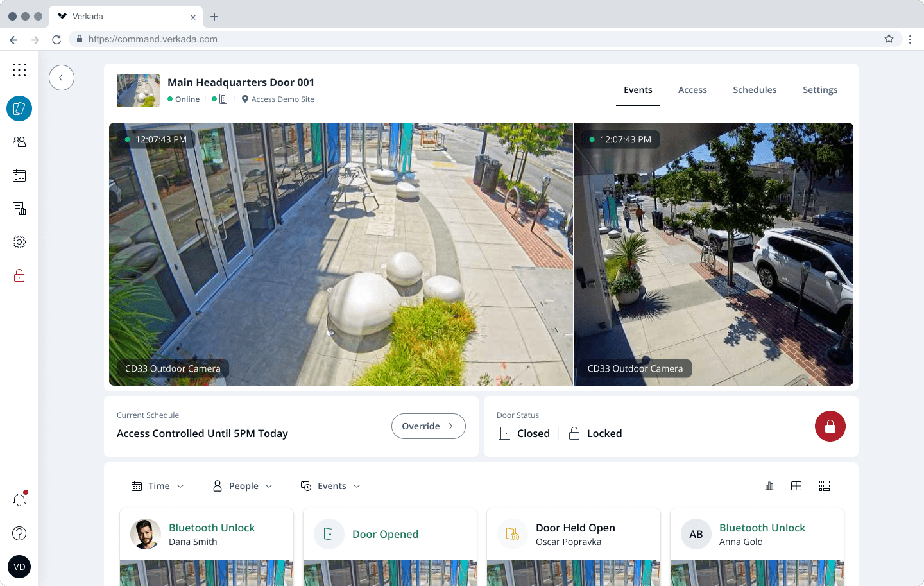Viewport: 924px width, 586px height.
Task: Click the red lockdown icon in sidebar
Action: (x=19, y=276)
